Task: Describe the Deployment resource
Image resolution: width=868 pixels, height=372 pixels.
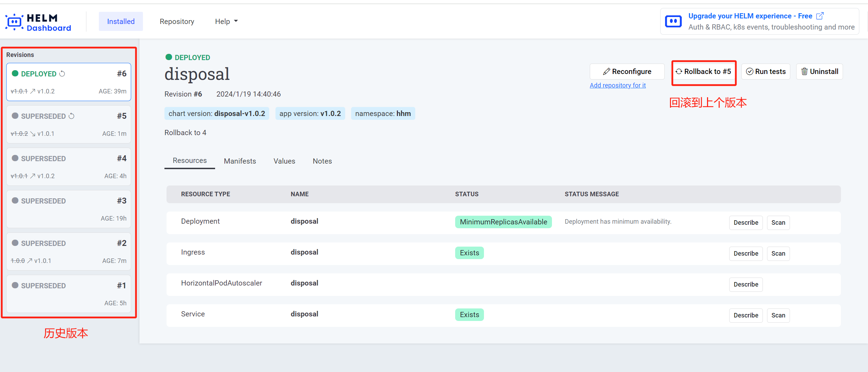Action: coord(746,223)
